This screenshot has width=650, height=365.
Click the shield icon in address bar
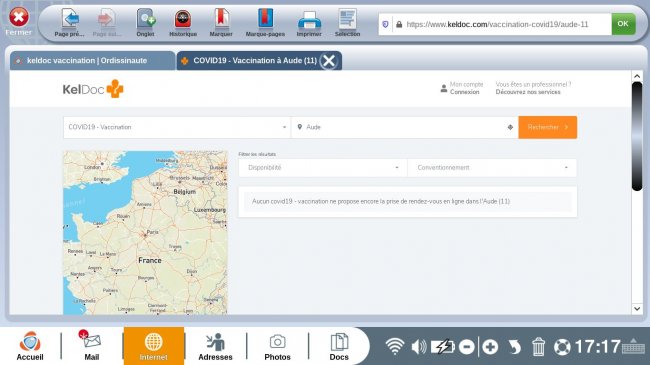[x=385, y=24]
